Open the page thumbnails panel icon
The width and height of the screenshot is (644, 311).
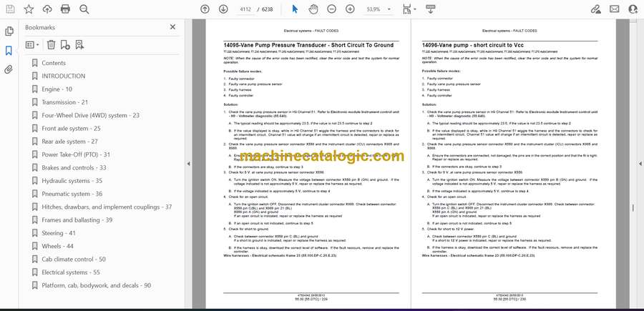[9, 31]
